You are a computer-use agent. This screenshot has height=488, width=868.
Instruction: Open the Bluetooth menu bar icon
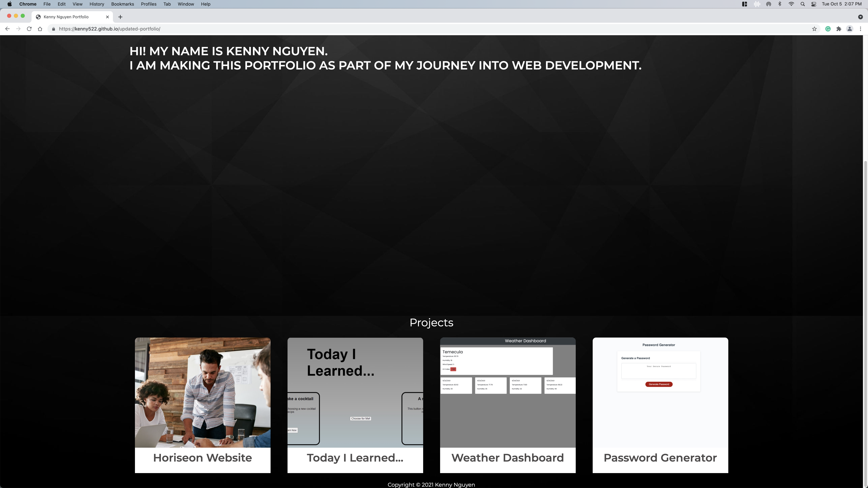(x=780, y=4)
